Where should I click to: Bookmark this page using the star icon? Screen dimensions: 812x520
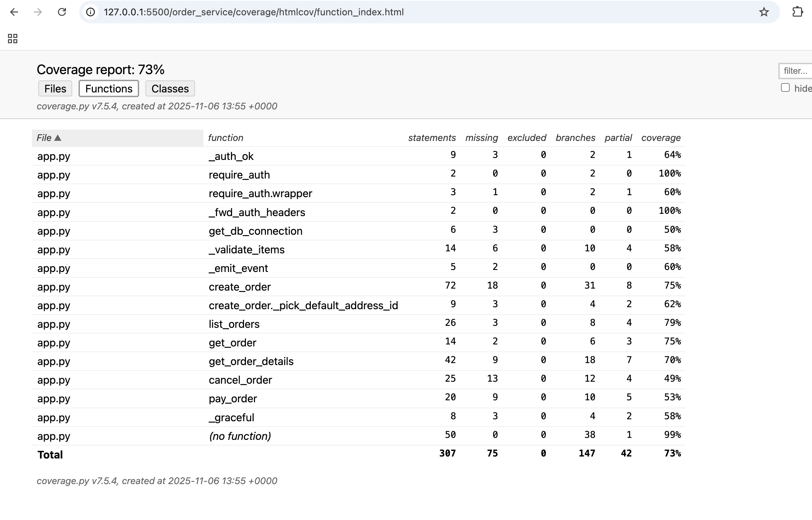pyautogui.click(x=763, y=12)
